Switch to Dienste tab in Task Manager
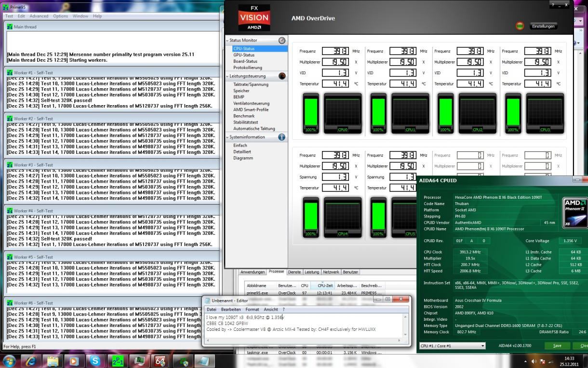 click(294, 272)
